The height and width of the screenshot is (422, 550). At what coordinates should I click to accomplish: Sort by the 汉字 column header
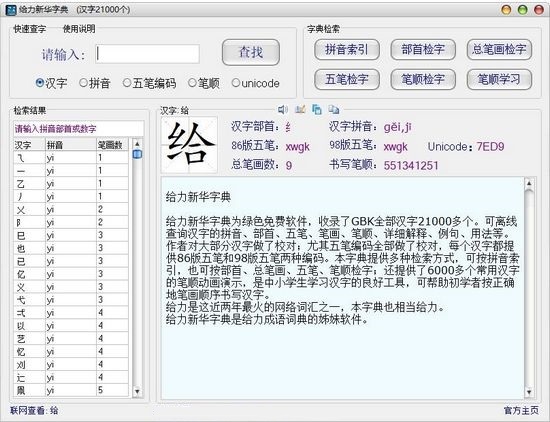pos(29,145)
